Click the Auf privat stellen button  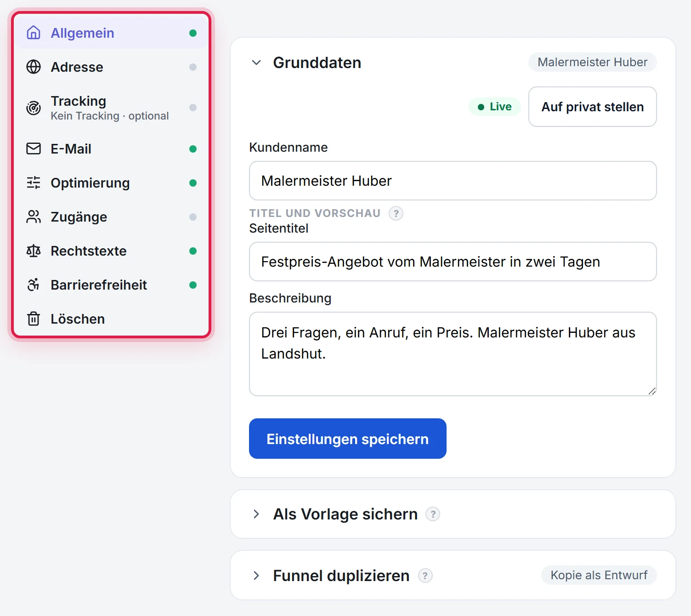[593, 107]
